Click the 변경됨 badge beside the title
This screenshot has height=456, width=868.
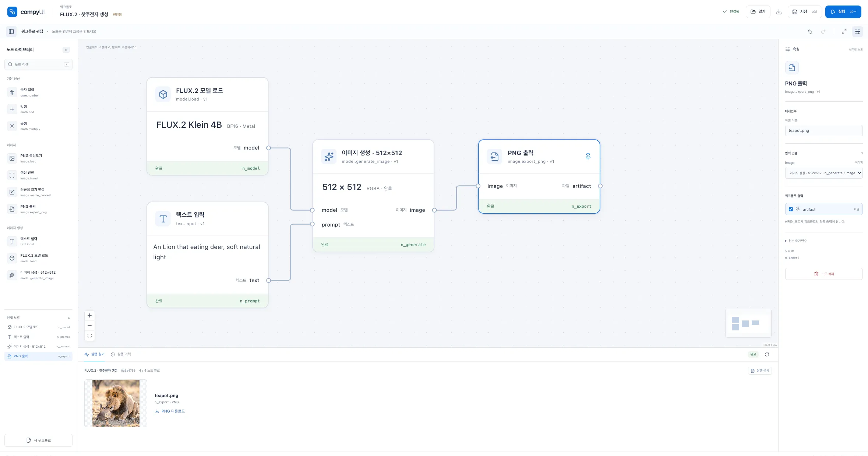[x=117, y=15]
